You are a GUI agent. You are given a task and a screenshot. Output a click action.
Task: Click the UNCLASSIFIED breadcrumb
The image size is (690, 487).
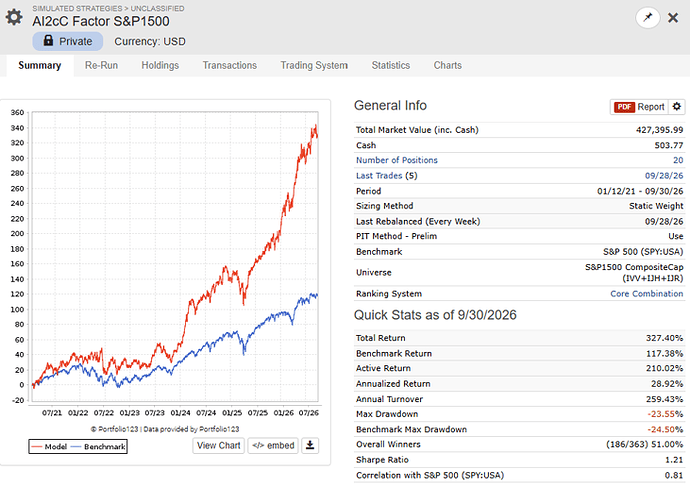pos(158,8)
